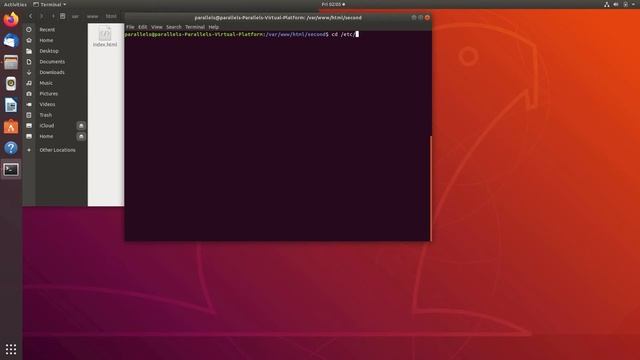Open the Help icon in dock

coord(11,148)
